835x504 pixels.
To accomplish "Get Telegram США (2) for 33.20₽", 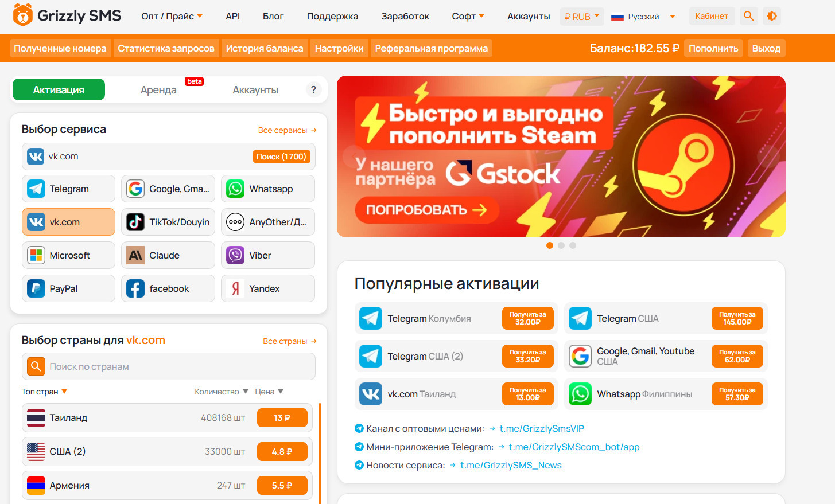I will [x=528, y=356].
